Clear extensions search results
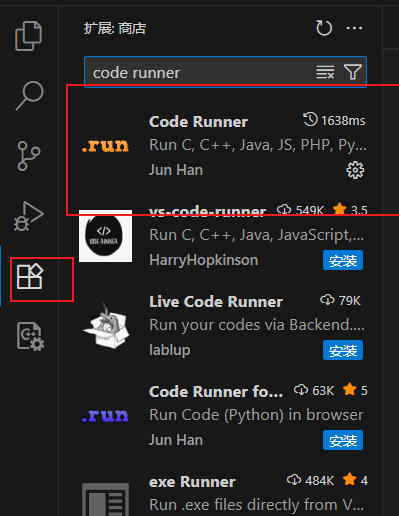This screenshot has height=516, width=399. coord(325,72)
